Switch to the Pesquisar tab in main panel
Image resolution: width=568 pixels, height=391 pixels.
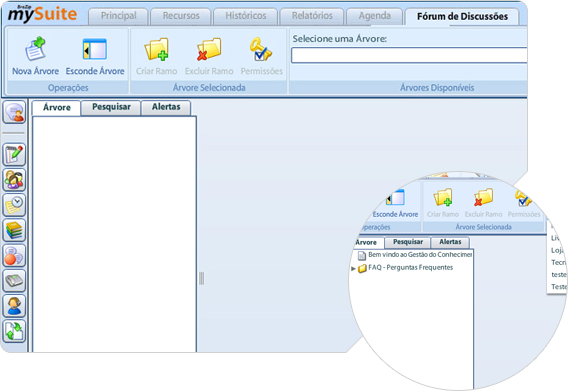[111, 107]
